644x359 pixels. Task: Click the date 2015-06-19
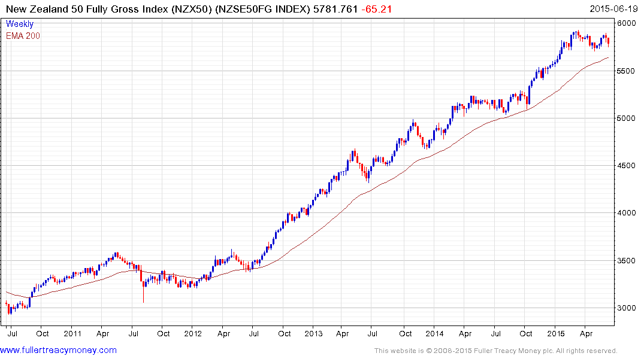(613, 9)
